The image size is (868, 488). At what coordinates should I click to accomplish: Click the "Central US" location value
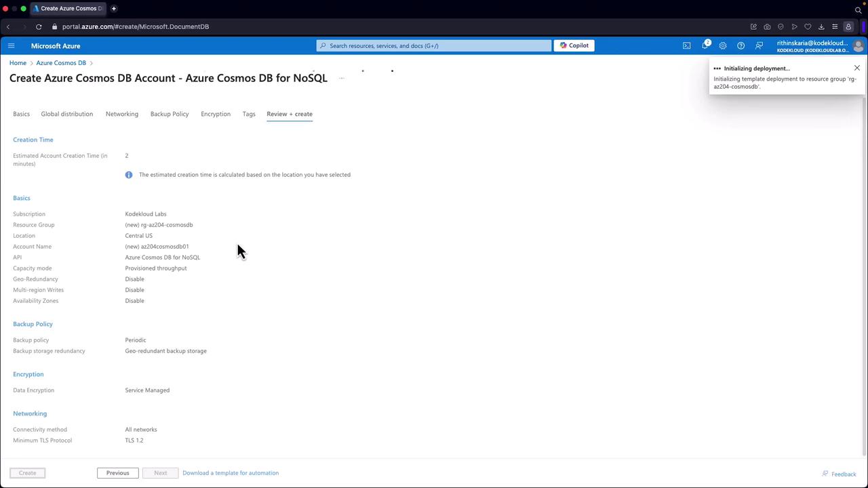(138, 236)
